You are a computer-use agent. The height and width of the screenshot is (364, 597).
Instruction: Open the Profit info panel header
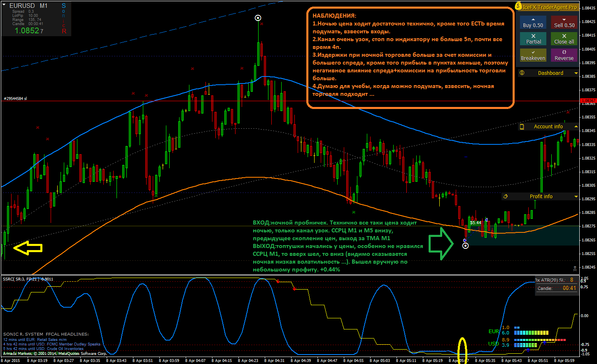[540, 197]
